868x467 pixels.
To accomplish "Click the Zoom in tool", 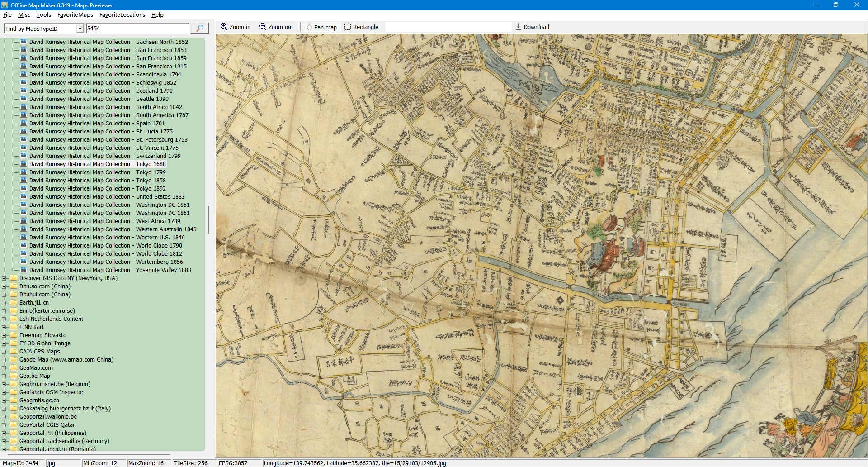I will 235,27.
